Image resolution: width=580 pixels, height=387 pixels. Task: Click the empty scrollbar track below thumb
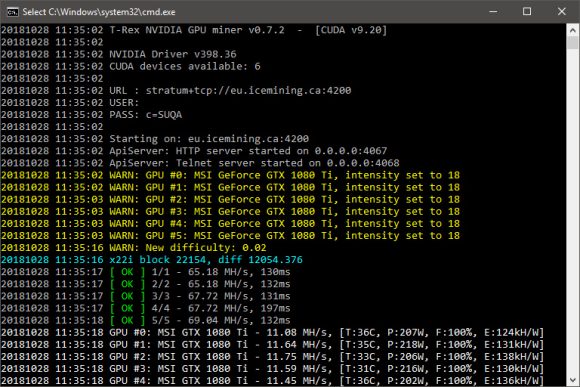pos(573,211)
